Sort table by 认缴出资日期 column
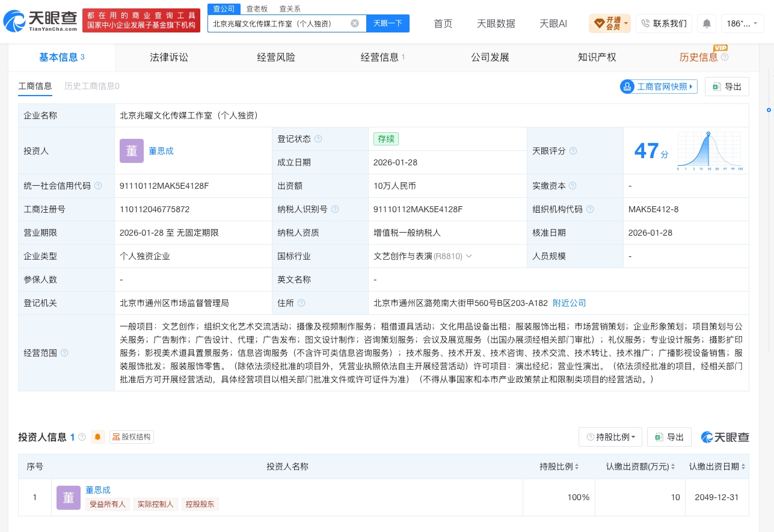774x532 pixels. pos(717,466)
